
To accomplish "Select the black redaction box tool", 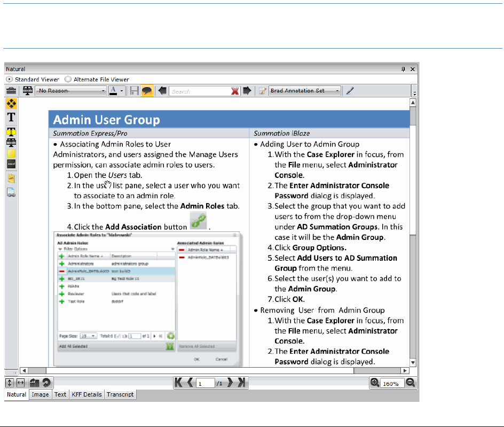I will (11, 164).
